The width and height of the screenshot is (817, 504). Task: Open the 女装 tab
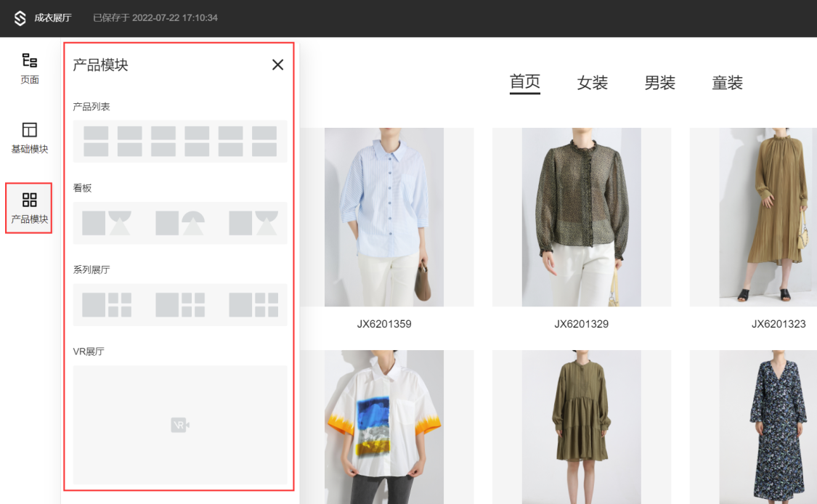(x=593, y=83)
